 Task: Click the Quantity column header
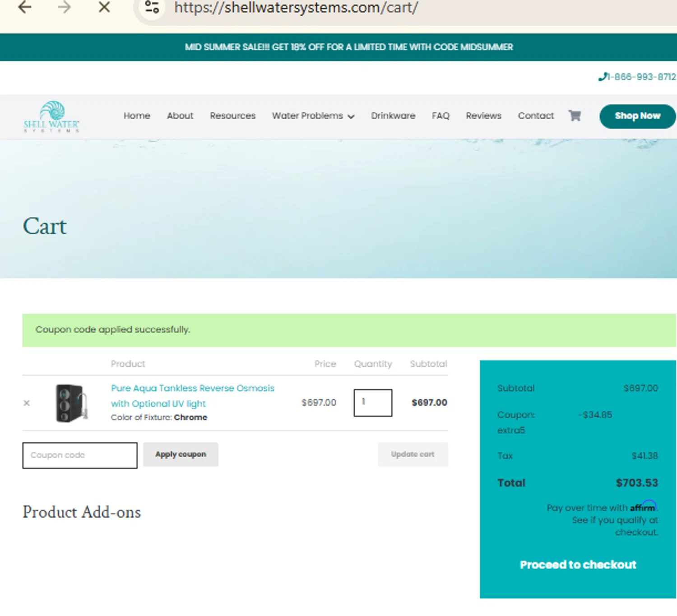(x=373, y=364)
